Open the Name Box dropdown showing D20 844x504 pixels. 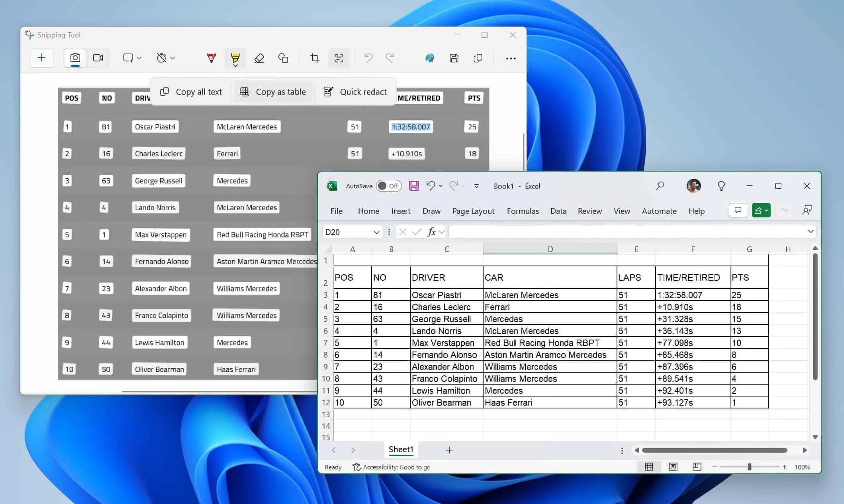coord(376,232)
